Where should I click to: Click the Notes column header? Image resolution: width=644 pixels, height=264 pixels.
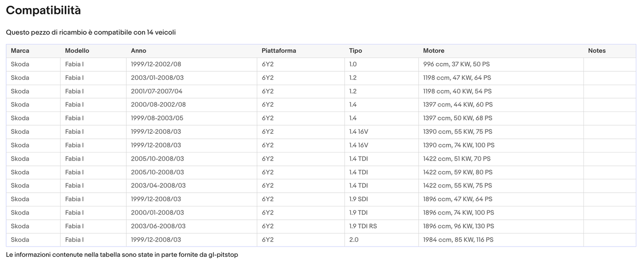597,51
